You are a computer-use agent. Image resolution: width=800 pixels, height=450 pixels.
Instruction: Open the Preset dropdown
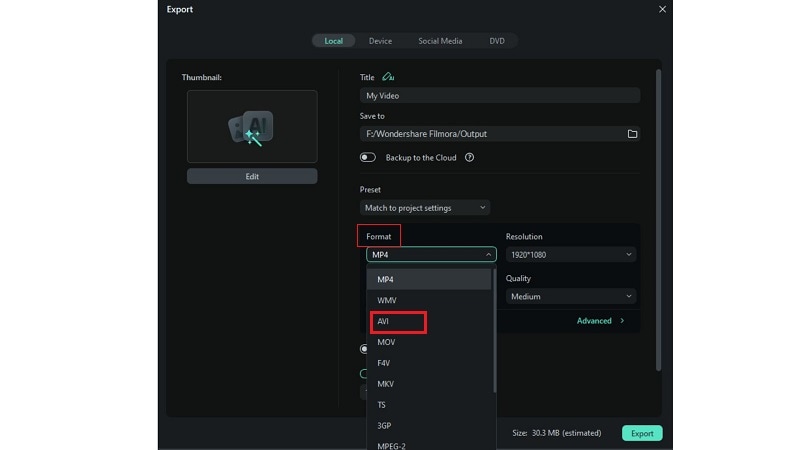[425, 208]
